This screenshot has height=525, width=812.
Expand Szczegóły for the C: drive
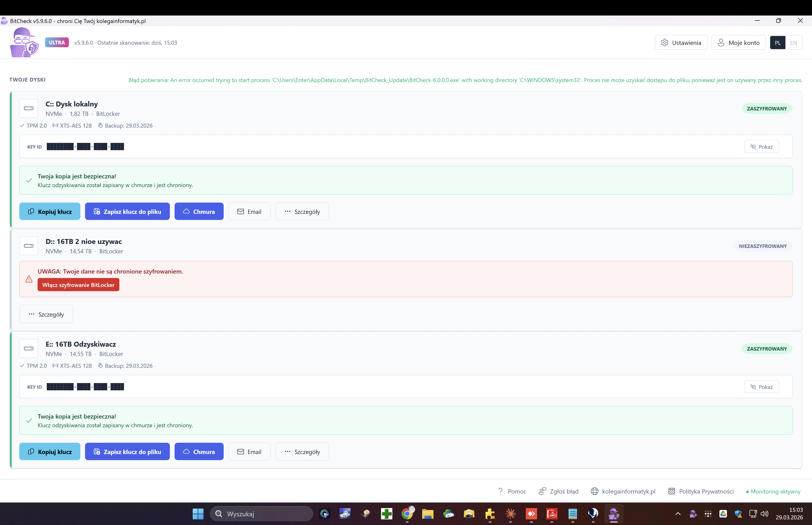tap(302, 212)
